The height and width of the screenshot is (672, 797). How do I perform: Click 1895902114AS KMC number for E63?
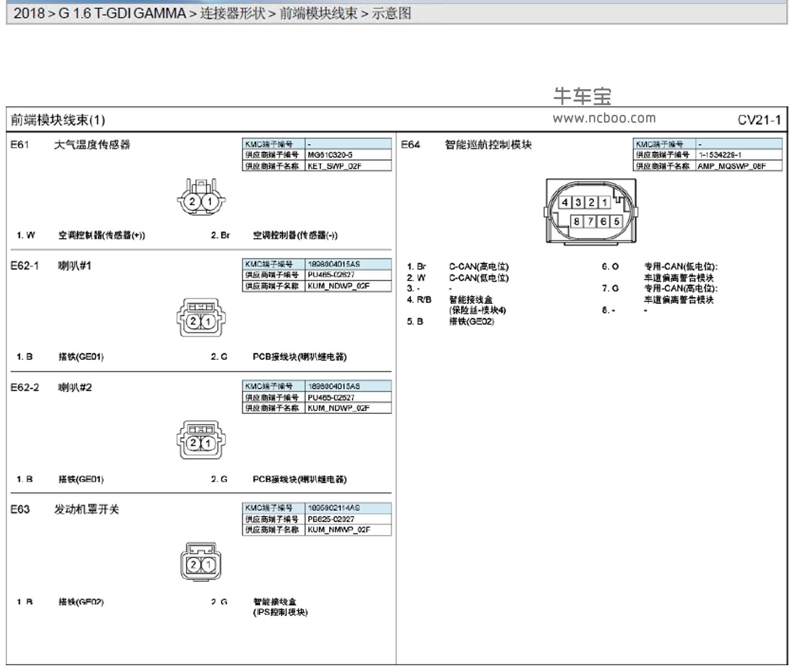click(x=348, y=508)
